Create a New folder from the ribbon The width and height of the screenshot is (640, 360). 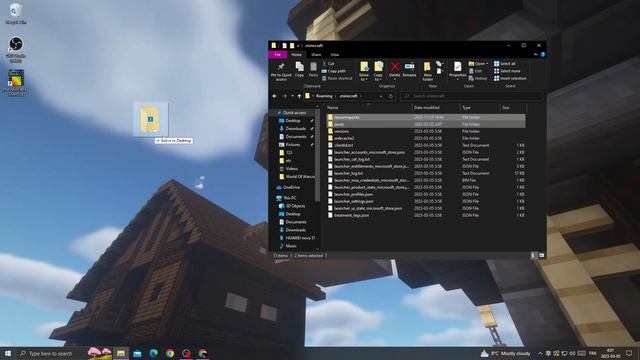click(x=427, y=71)
